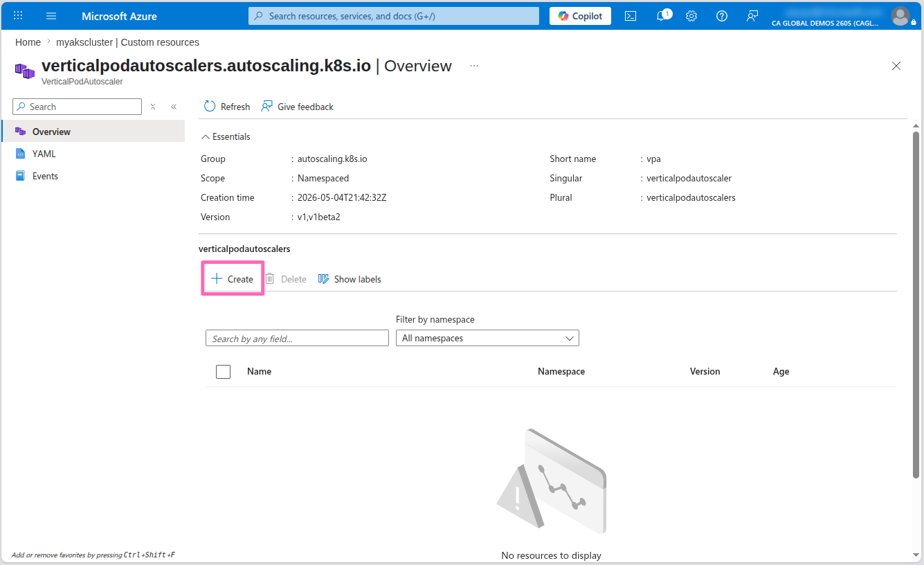The height and width of the screenshot is (565, 924).
Task: Click the Refresh button
Action: coord(227,107)
